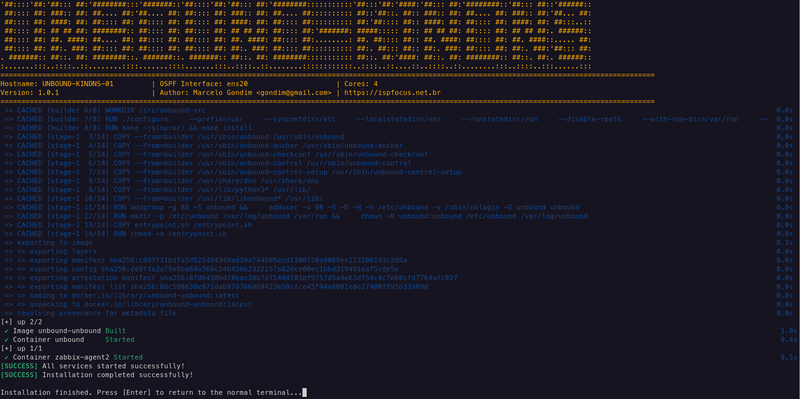Click 'OSPF Interface: ens20' text
The height and width of the screenshot is (399, 800).
tap(204, 84)
